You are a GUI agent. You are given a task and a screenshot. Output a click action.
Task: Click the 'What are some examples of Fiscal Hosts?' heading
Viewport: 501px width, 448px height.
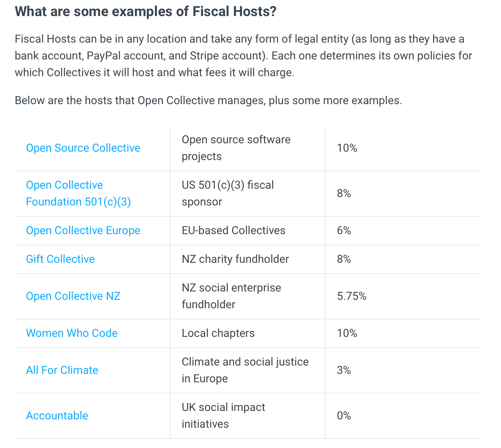(x=146, y=12)
